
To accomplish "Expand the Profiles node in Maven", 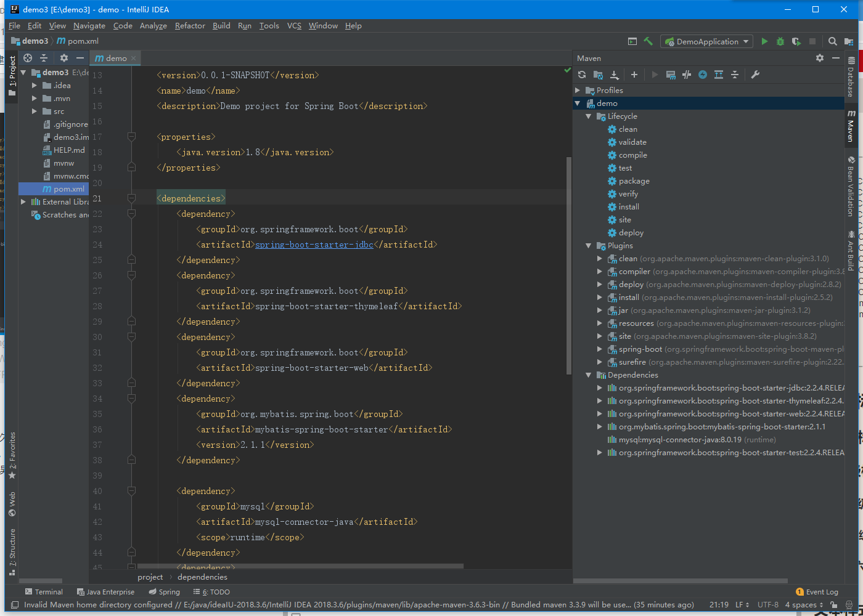I will pyautogui.click(x=578, y=90).
